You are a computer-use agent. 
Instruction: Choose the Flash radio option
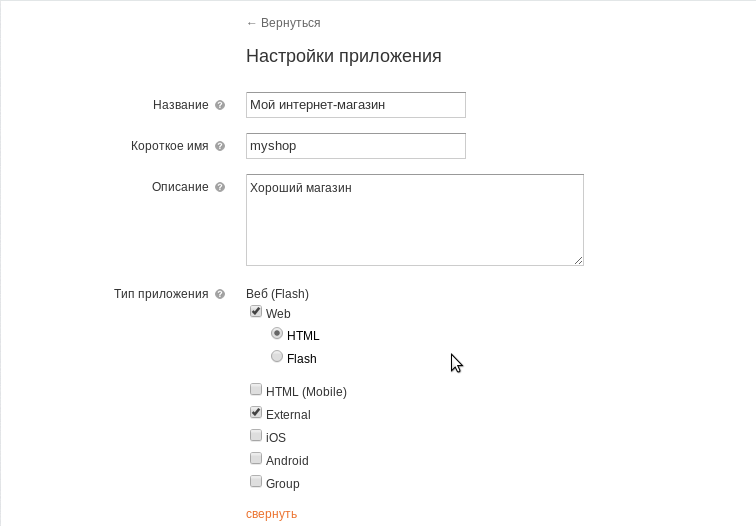[277, 356]
